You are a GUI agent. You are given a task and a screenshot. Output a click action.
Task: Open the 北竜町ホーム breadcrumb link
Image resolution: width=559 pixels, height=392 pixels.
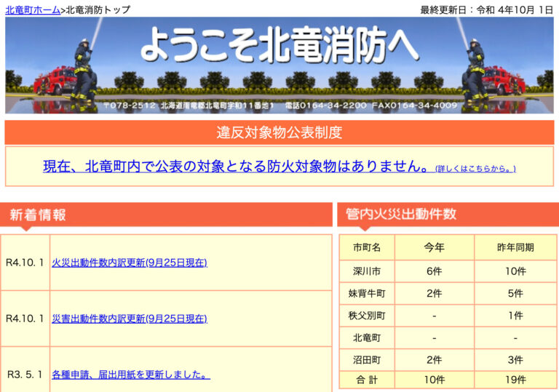(x=33, y=9)
